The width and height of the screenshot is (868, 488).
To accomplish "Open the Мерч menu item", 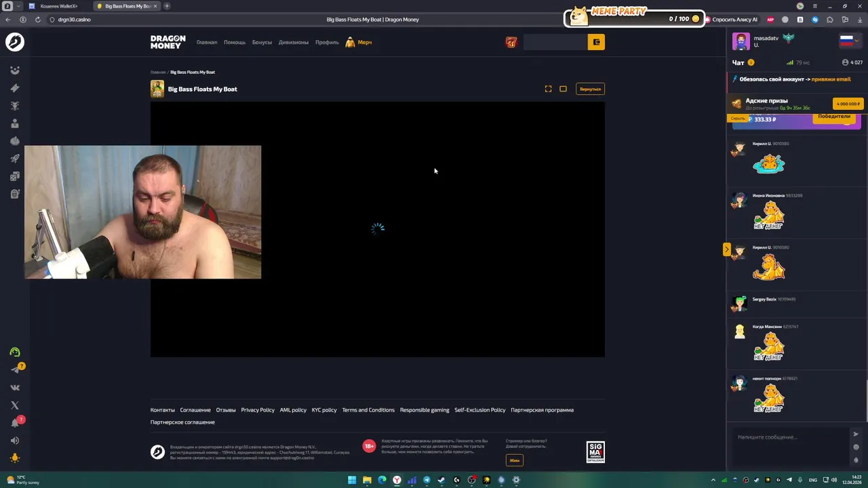I will [359, 42].
